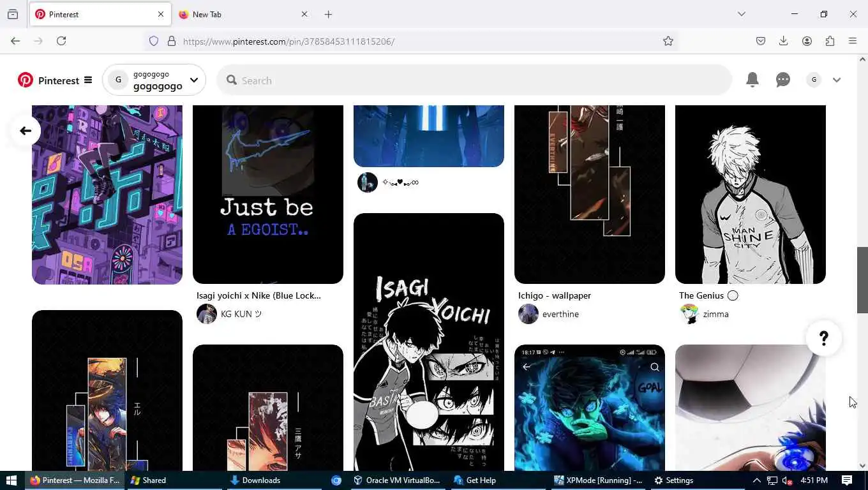Image resolution: width=868 pixels, height=490 pixels.
Task: Expand the list all tabs dropdown
Action: point(741,14)
